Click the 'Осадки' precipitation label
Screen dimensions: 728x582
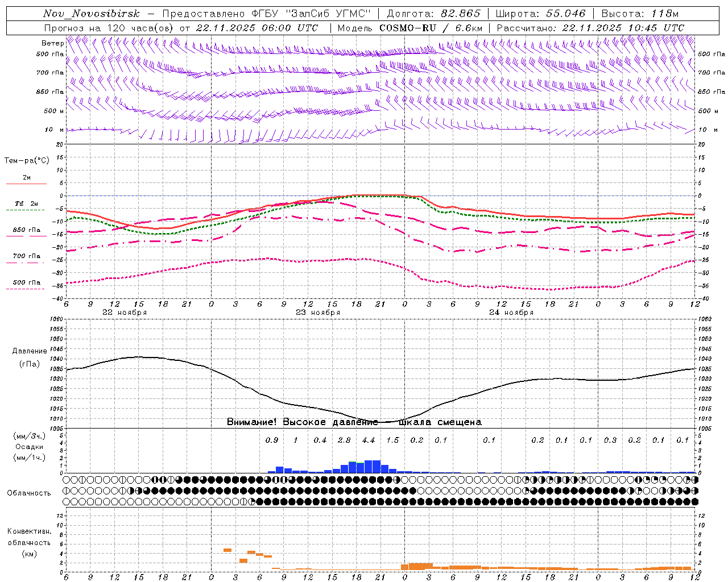pyautogui.click(x=30, y=447)
